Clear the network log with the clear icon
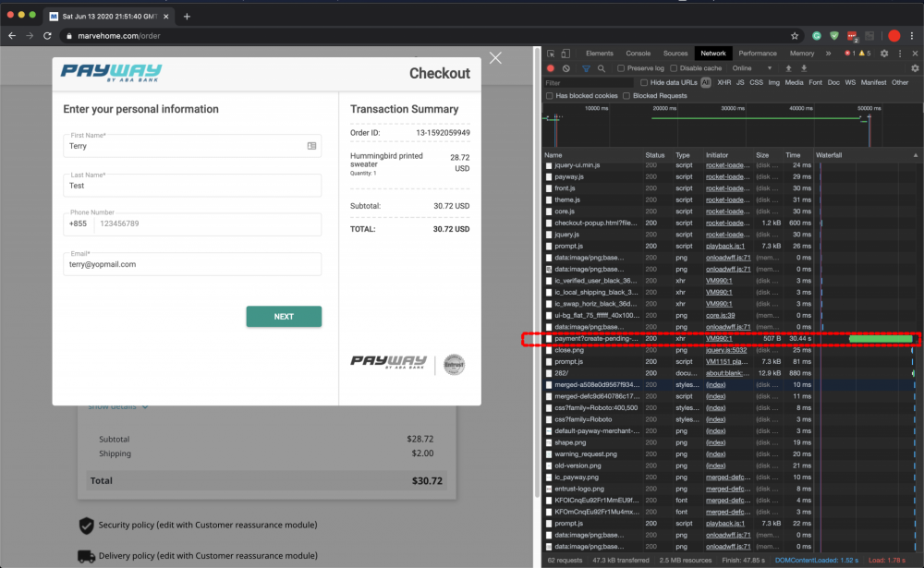The height and width of the screenshot is (568, 924). point(566,68)
